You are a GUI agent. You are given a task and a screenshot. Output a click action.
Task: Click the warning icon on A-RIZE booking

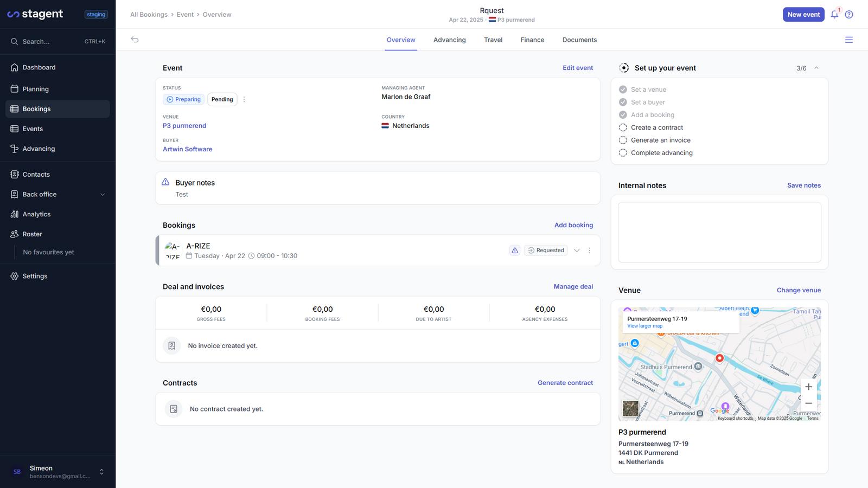[515, 251]
